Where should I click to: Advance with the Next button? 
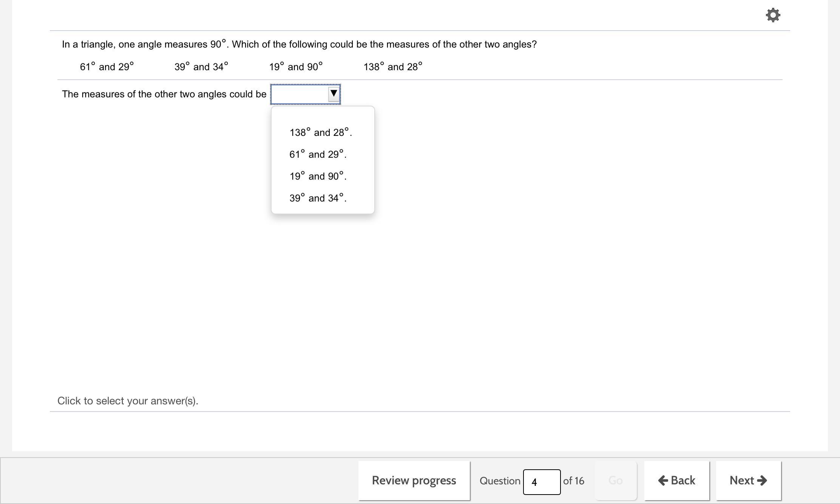[x=748, y=481]
